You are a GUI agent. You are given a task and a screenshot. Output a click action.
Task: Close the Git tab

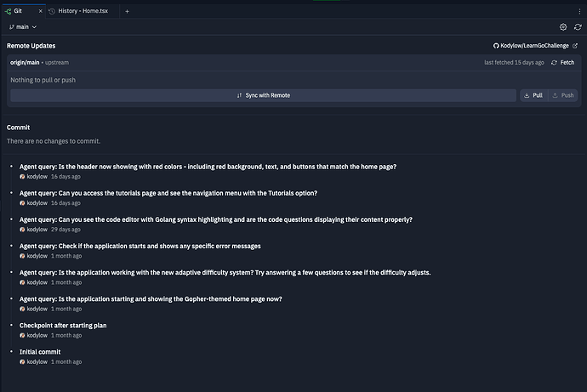tap(39, 11)
